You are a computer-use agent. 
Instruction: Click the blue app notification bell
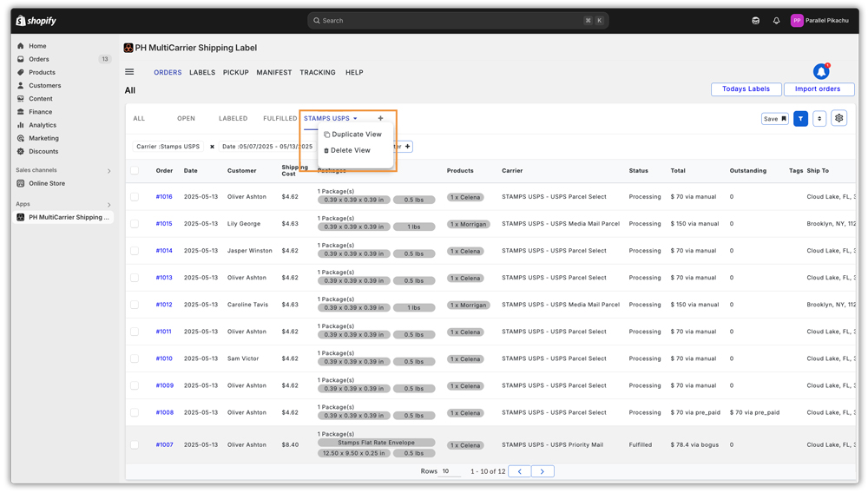(821, 71)
